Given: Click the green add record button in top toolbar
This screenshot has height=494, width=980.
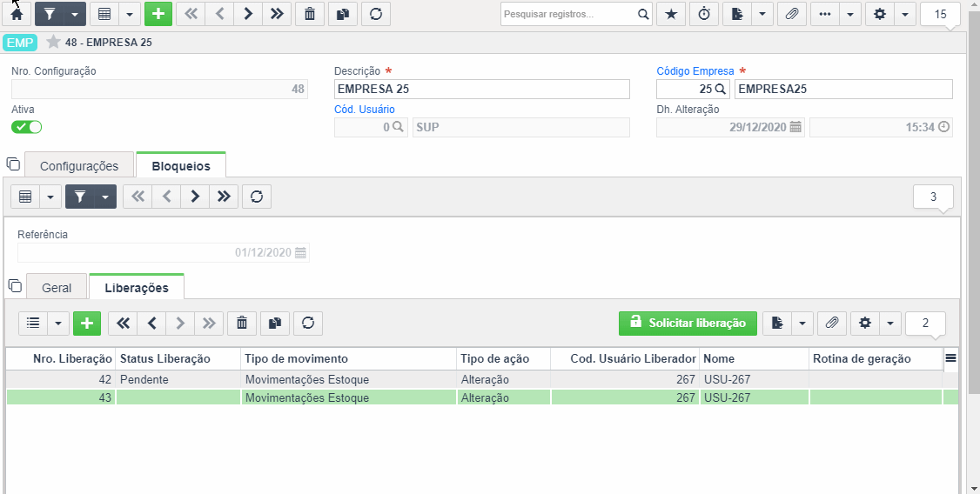Looking at the screenshot, I should tap(158, 14).
